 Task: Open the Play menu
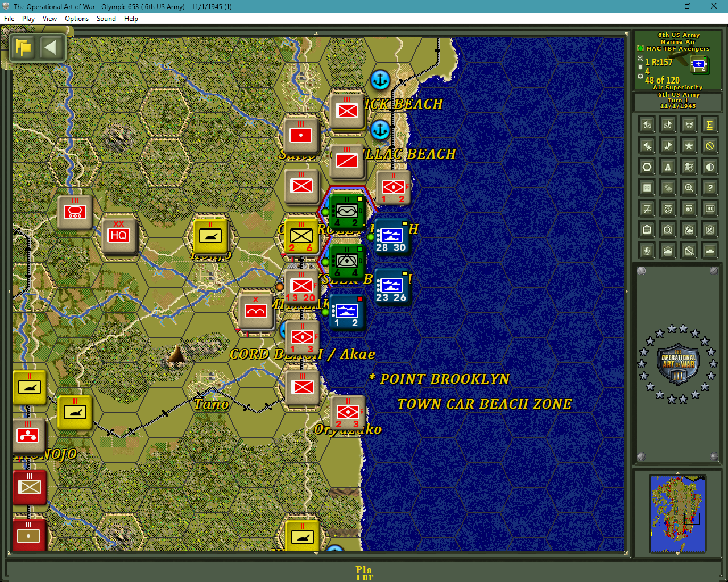pyautogui.click(x=28, y=19)
